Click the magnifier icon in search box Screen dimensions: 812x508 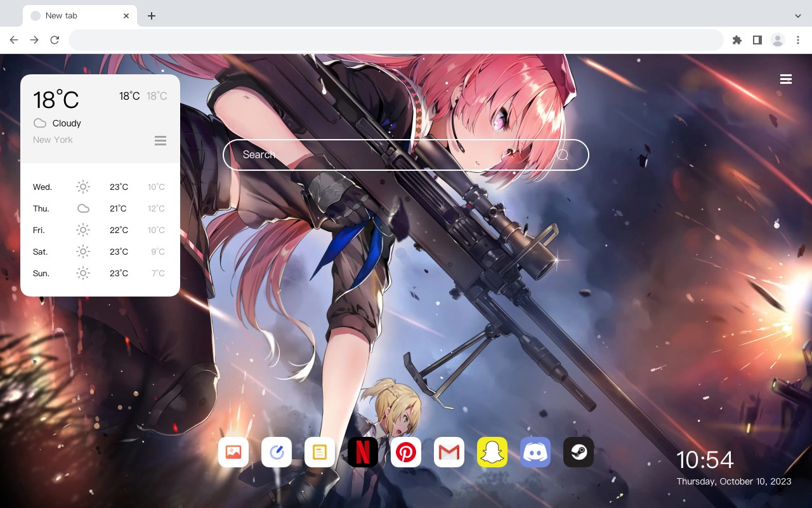(563, 155)
